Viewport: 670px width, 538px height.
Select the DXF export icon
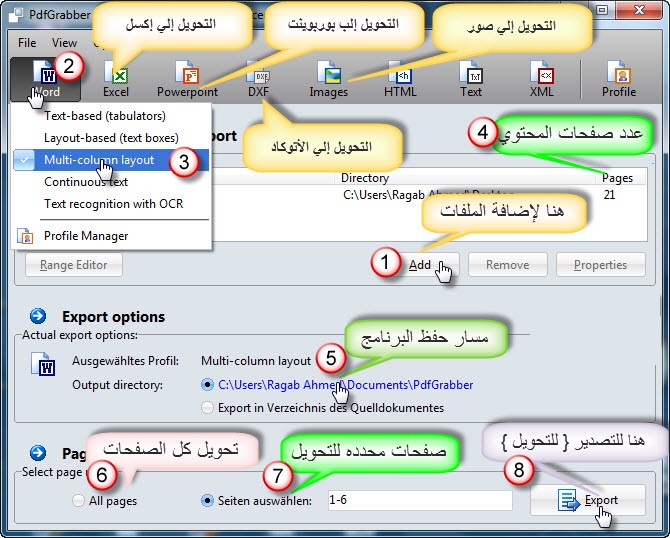259,79
